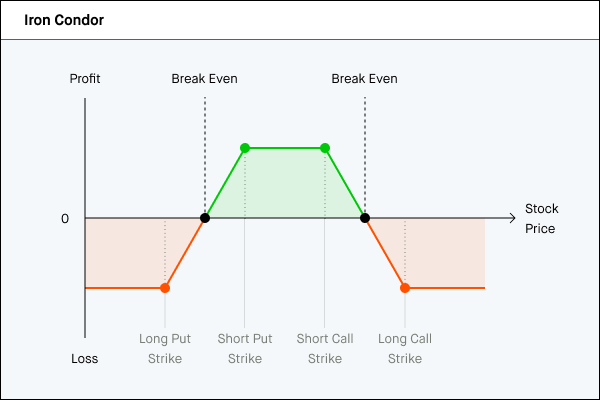600x400 pixels.
Task: Click the Short Put Strike label
Action: click(x=245, y=348)
